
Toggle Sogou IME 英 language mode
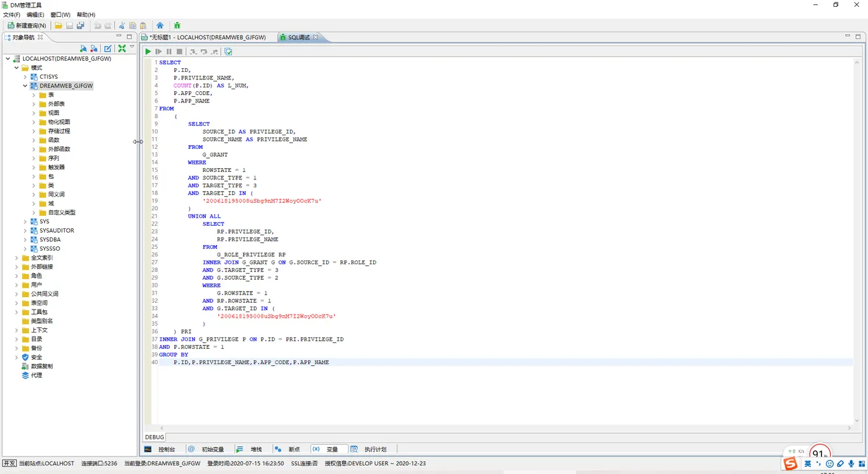pyautogui.click(x=808, y=463)
